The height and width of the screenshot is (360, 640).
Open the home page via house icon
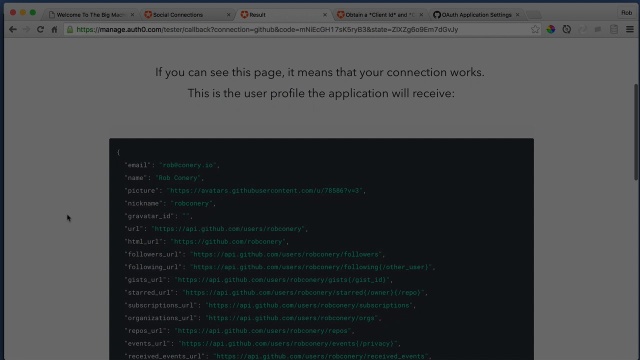click(54, 29)
